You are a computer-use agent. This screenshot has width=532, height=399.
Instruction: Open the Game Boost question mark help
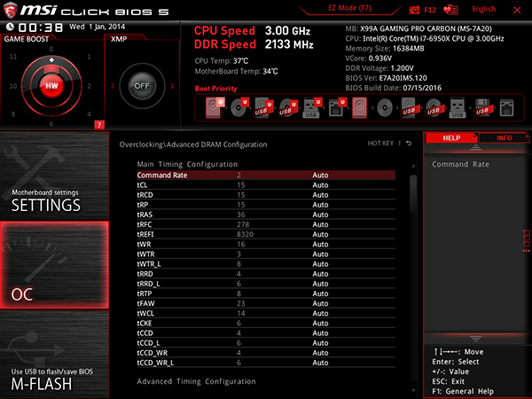pyautogui.click(x=99, y=125)
